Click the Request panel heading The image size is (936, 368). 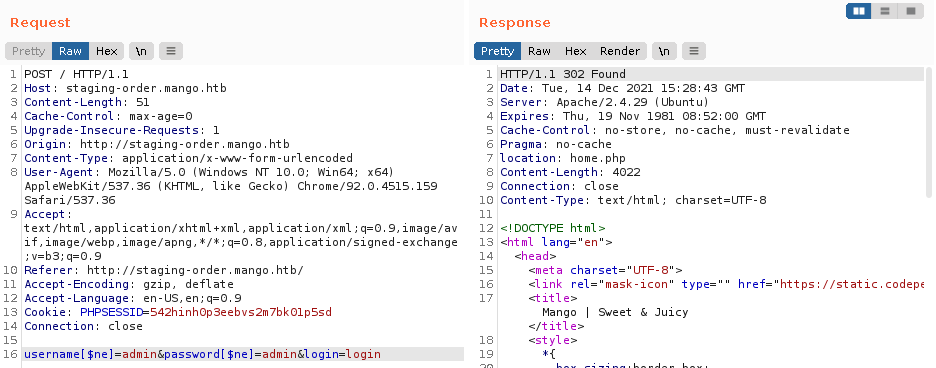(x=40, y=23)
